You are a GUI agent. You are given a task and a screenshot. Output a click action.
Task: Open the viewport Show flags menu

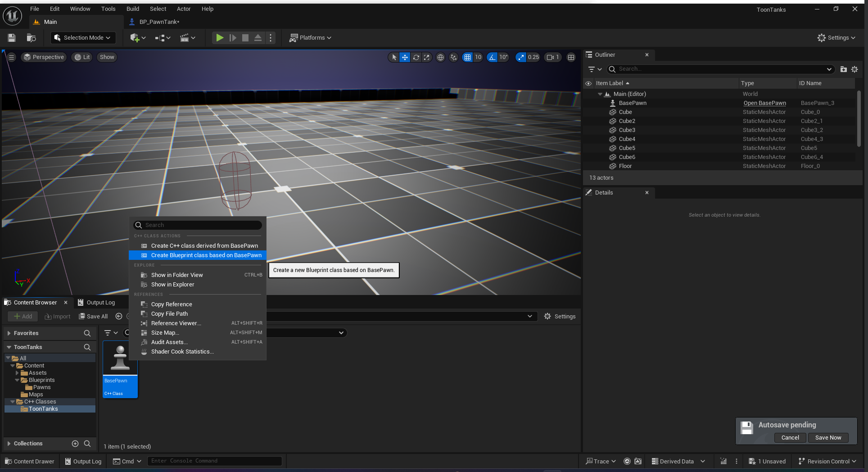tap(107, 57)
